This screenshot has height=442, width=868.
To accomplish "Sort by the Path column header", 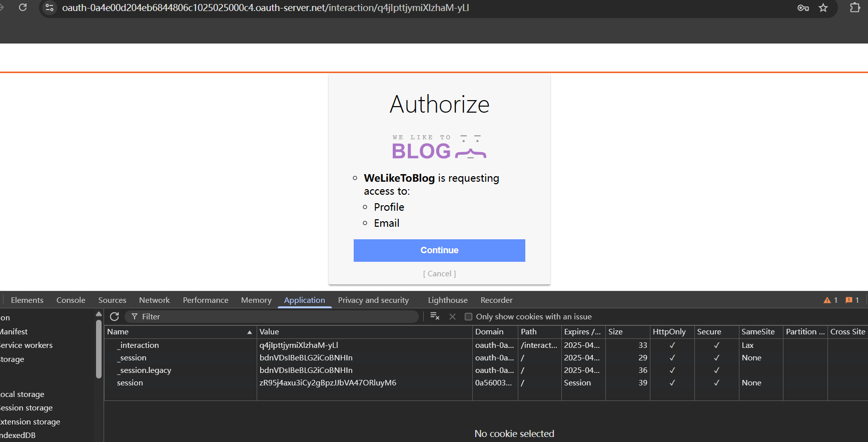I will [x=540, y=332].
